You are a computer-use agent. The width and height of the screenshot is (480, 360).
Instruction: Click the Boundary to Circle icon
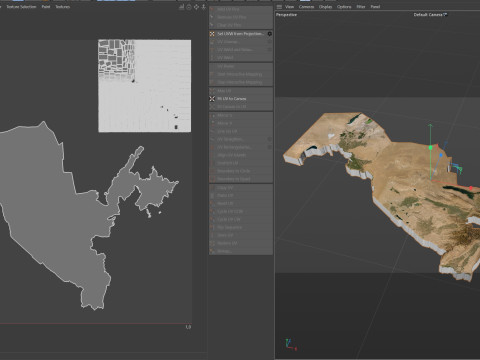212,171
